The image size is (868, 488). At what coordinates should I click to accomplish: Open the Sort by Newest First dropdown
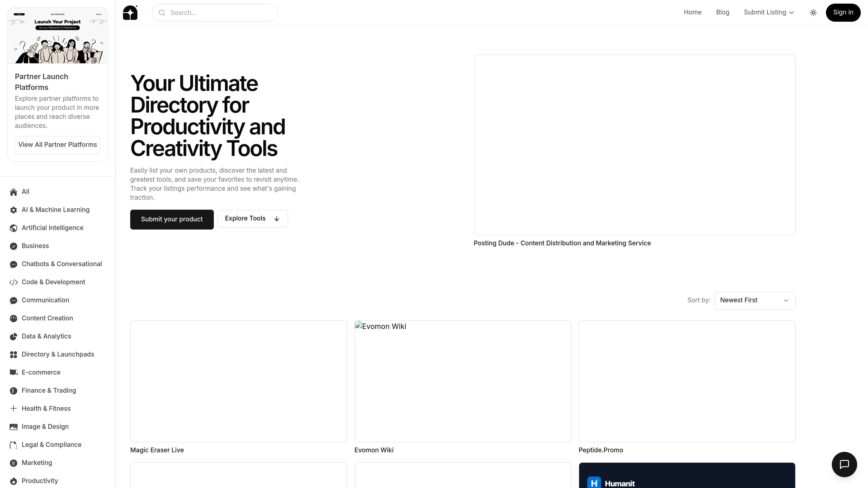tap(755, 300)
